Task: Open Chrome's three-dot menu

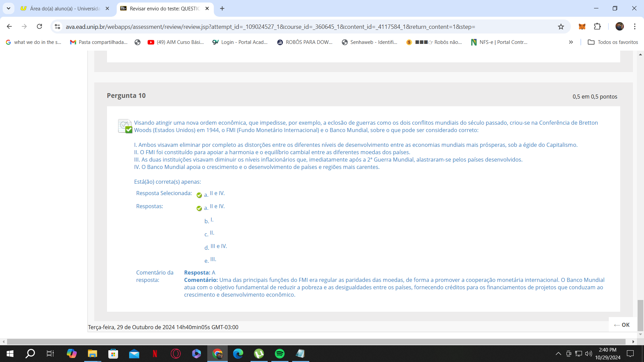Action: point(635,27)
